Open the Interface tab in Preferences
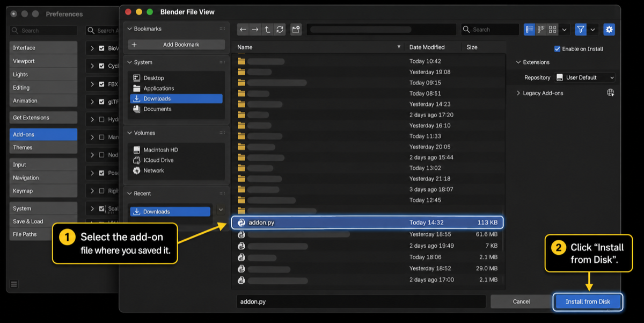The width and height of the screenshot is (644, 323). pyautogui.click(x=43, y=48)
